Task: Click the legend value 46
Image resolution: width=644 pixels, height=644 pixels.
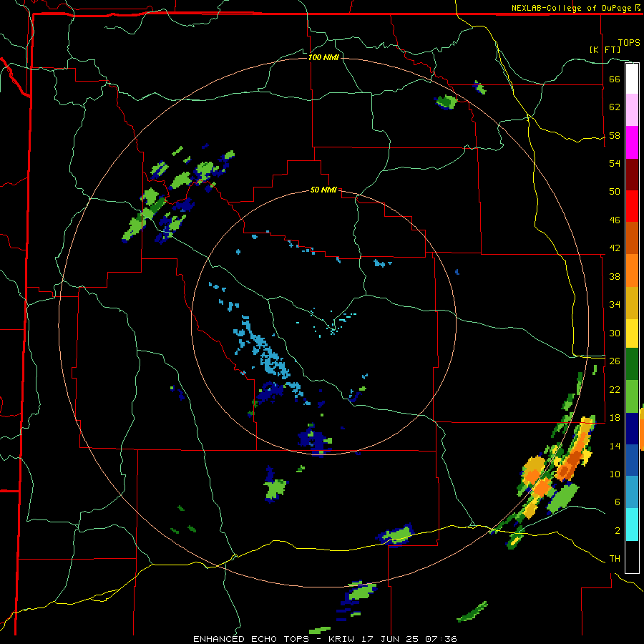Action: 615,220
